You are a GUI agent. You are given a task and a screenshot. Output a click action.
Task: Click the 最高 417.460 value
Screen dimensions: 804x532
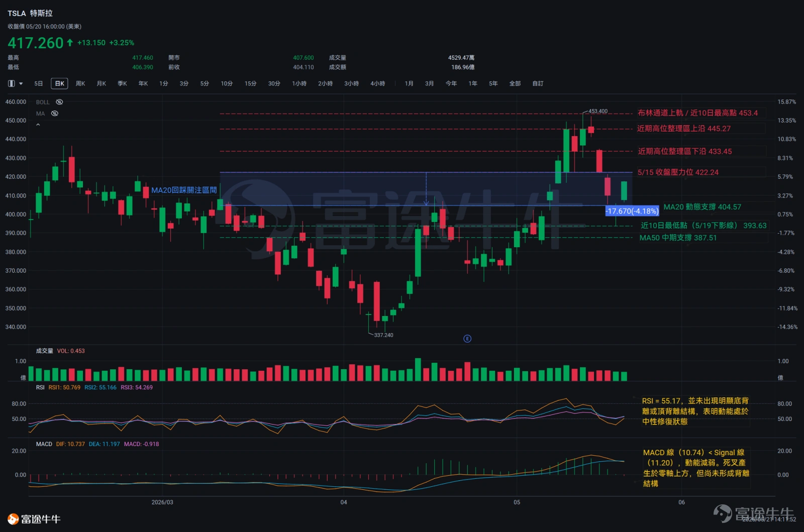[x=143, y=58]
